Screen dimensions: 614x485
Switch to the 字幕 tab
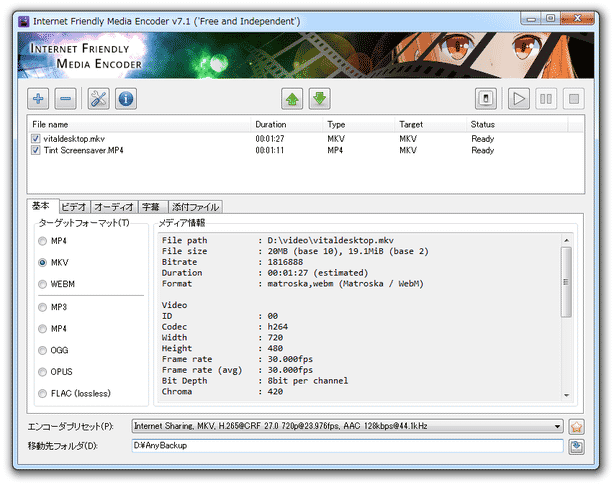coord(153,207)
